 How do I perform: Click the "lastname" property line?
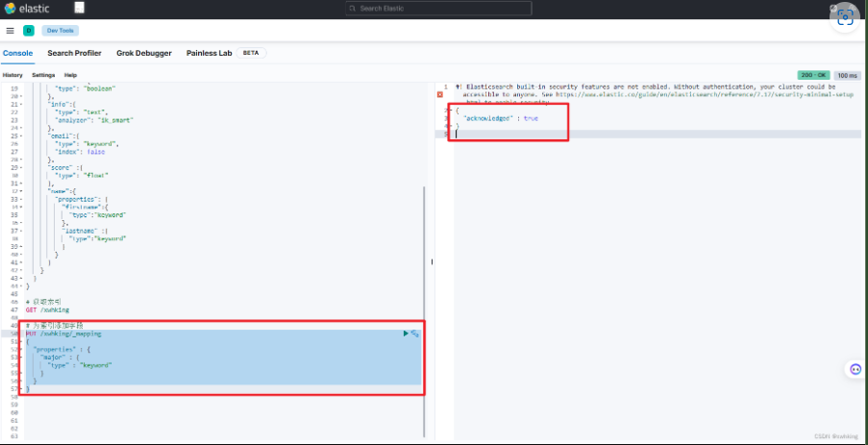pyautogui.click(x=85, y=231)
